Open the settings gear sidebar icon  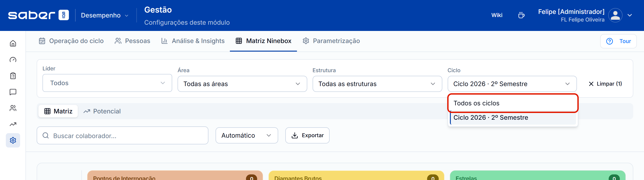pyautogui.click(x=13, y=140)
